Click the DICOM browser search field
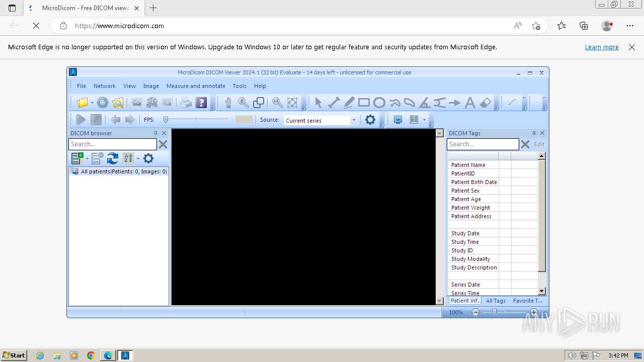Viewport: 644px width, 362px height. point(113,144)
